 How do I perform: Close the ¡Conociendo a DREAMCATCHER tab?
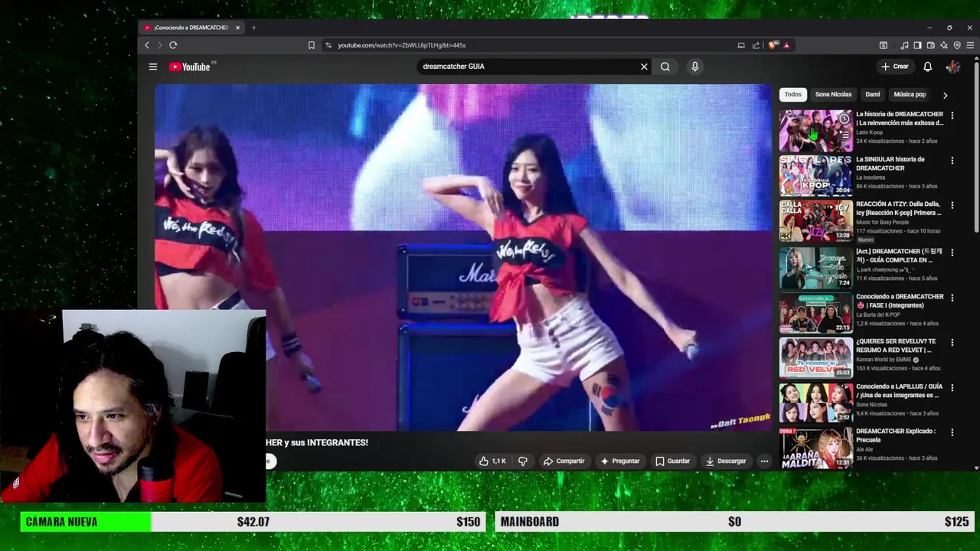point(237,28)
